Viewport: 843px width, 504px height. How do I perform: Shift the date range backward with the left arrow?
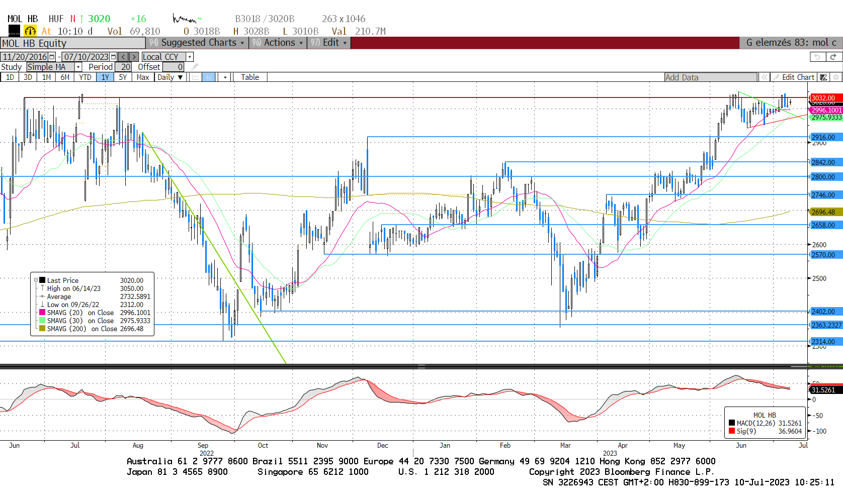(123, 57)
